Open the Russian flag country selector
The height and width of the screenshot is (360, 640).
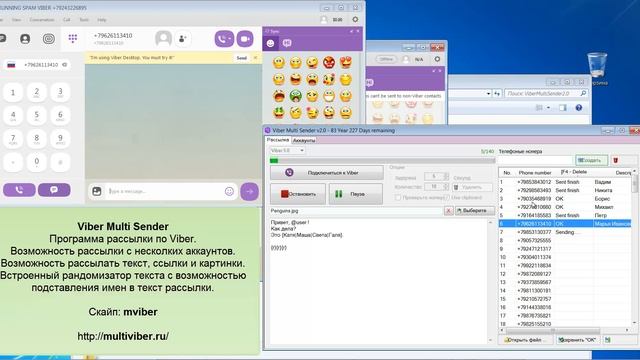[11, 64]
